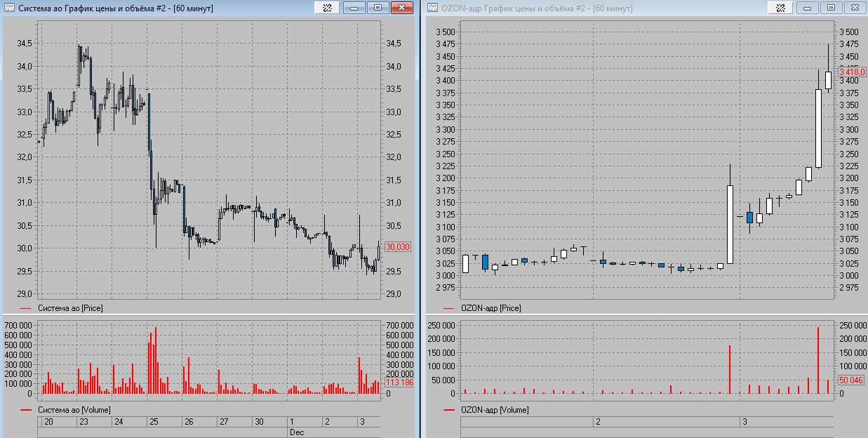Minimize the OZON-адр chart window
The image size is (868, 438).
pyautogui.click(x=808, y=8)
